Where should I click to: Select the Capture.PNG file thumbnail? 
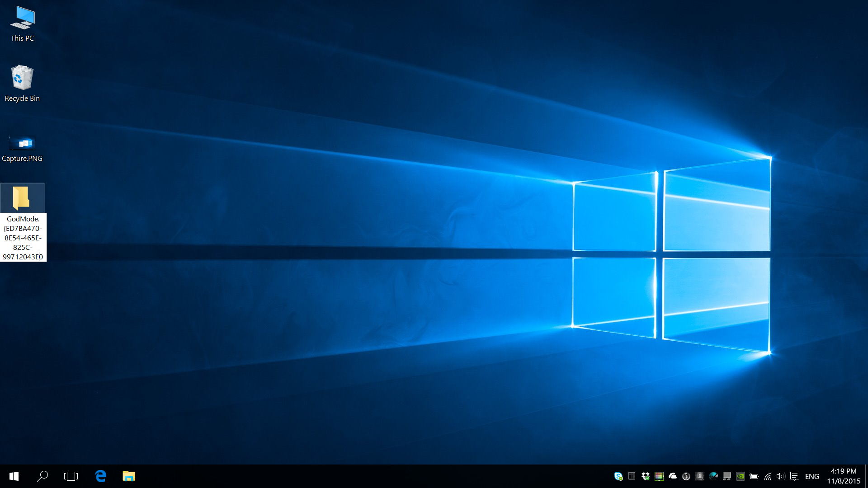point(22,144)
